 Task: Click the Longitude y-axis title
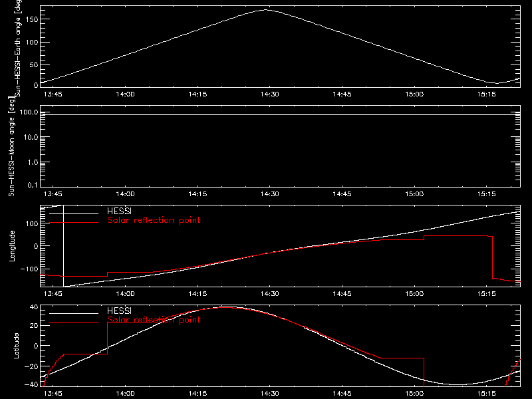click(x=12, y=246)
